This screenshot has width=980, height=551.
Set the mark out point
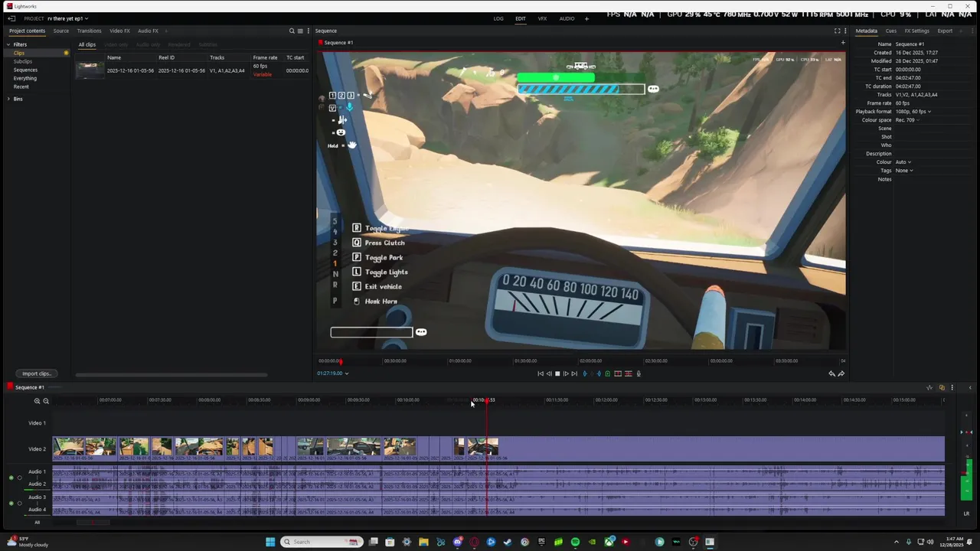tap(599, 373)
